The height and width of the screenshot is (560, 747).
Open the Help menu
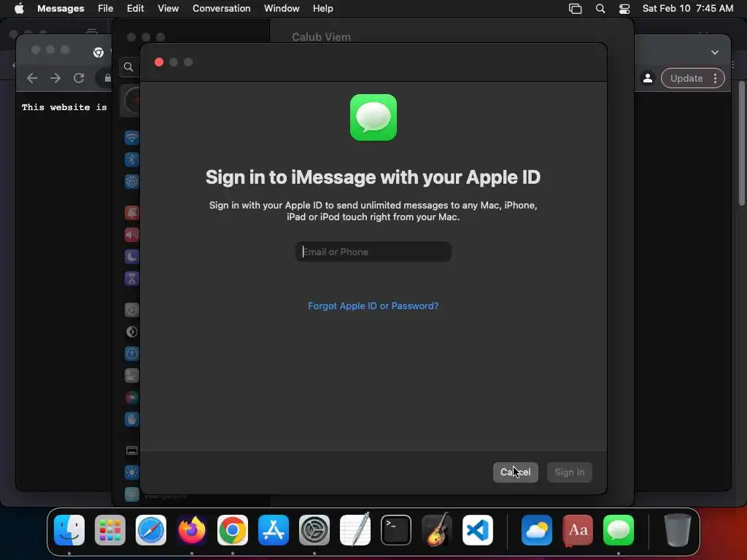[x=323, y=8]
